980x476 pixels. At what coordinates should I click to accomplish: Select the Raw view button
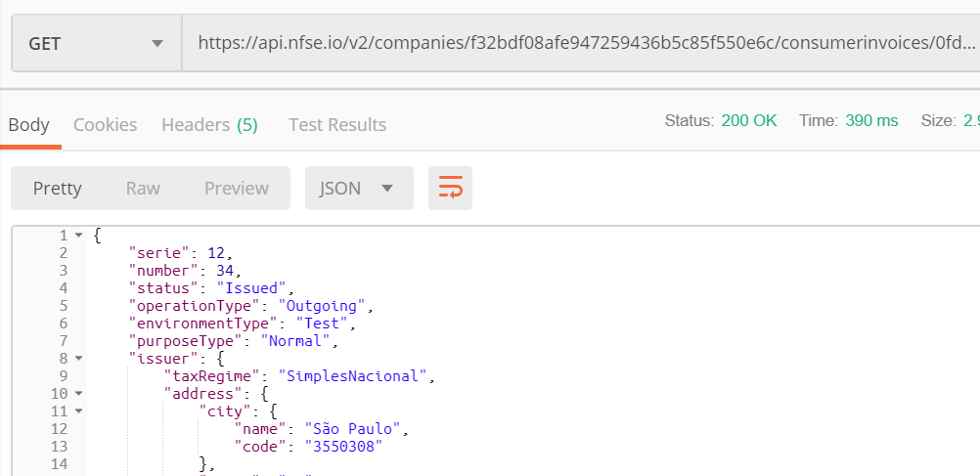[143, 189]
